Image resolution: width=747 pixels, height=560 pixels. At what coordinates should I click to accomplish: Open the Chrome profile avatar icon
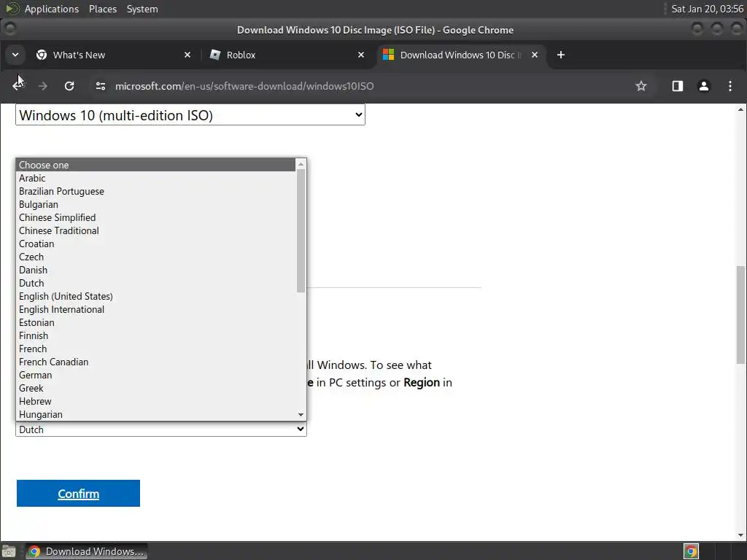[704, 86]
